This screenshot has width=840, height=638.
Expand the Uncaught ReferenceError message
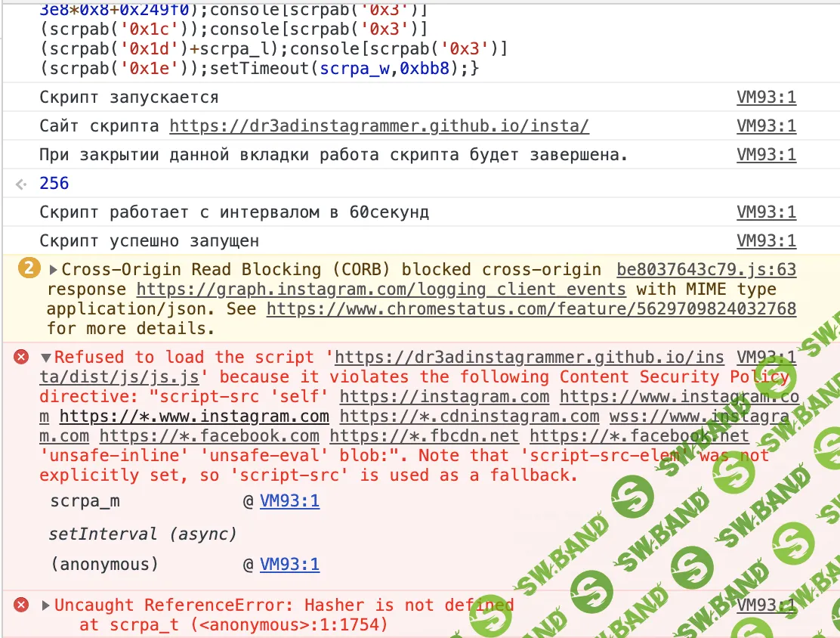[x=46, y=605]
